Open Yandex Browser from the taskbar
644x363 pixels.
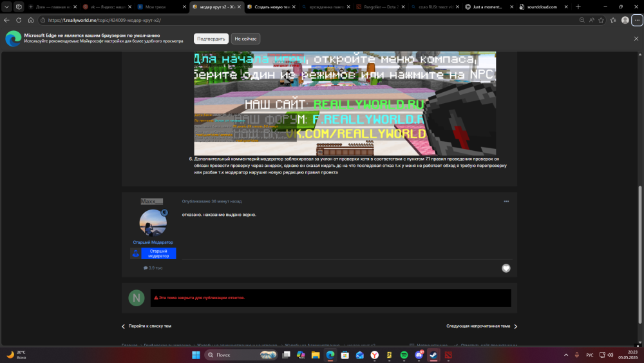click(x=375, y=355)
